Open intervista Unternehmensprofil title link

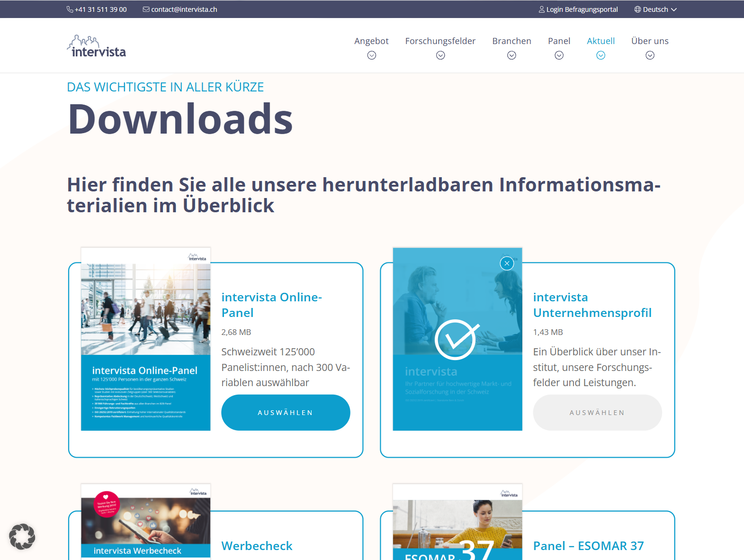point(592,305)
